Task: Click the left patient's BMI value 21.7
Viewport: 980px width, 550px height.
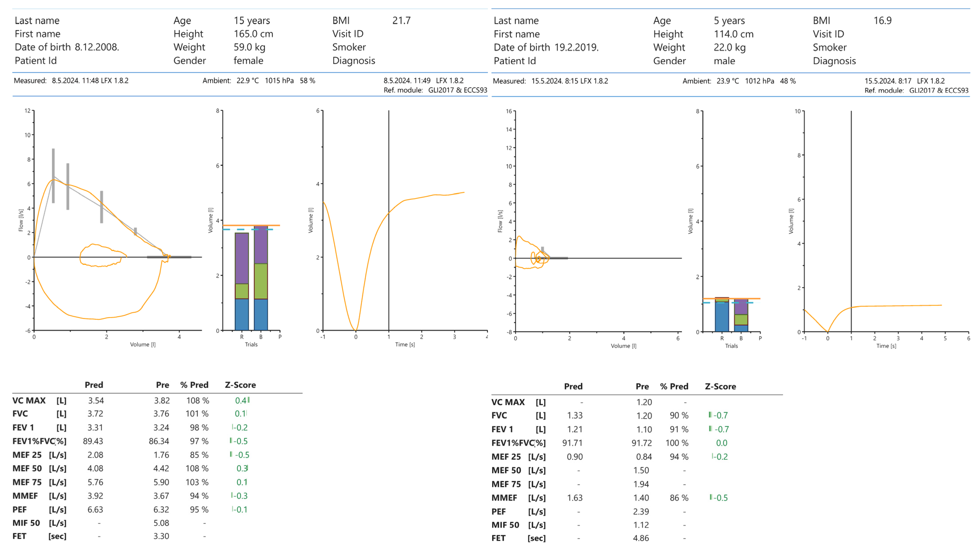Action: tap(401, 21)
